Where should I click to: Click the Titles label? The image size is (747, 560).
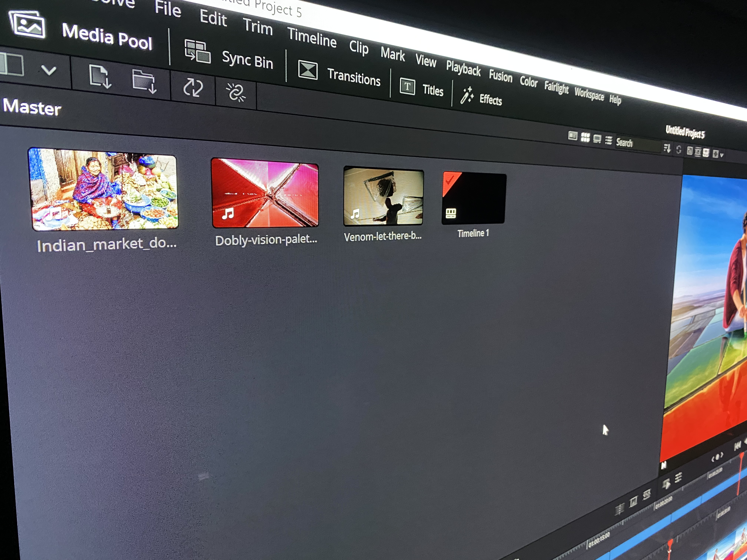click(433, 90)
